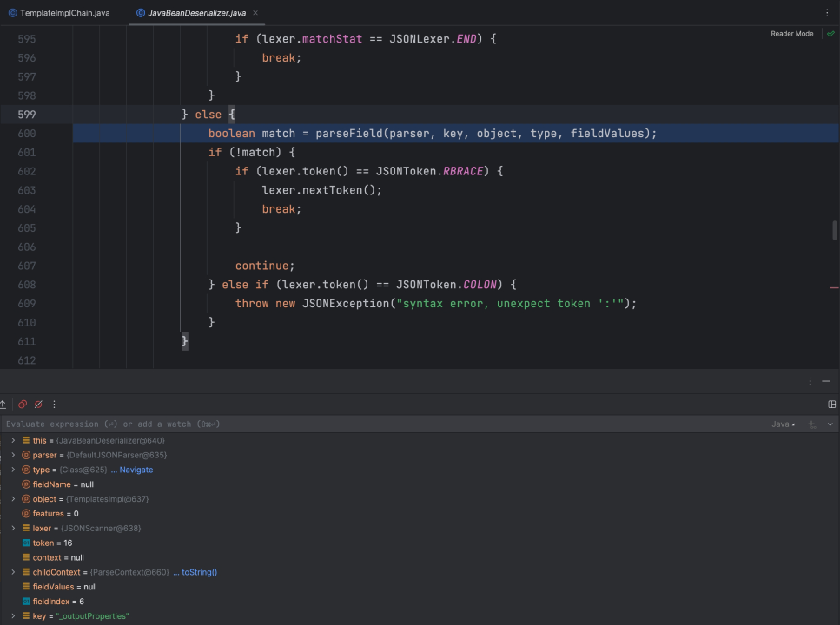Open editor tabs options menu
Screen dimensions: 840x625
click(827, 13)
